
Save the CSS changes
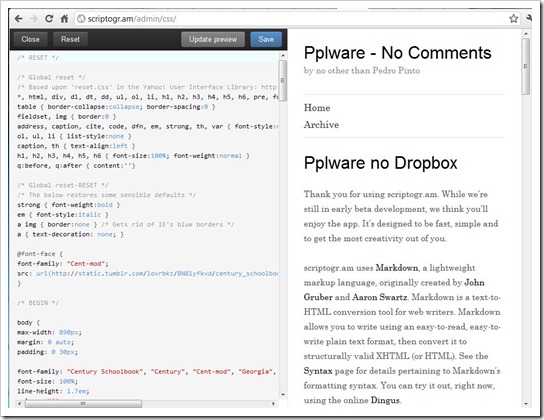tap(266, 39)
